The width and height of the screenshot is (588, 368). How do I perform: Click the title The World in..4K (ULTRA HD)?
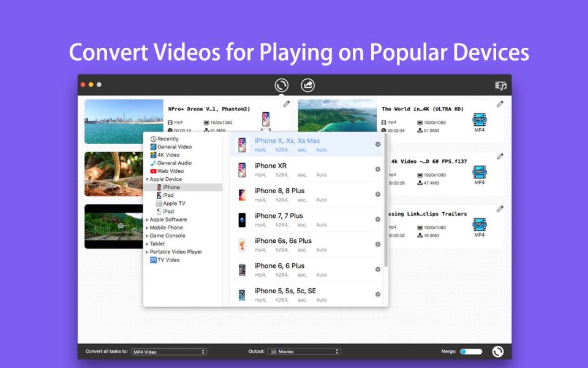pyautogui.click(x=423, y=109)
